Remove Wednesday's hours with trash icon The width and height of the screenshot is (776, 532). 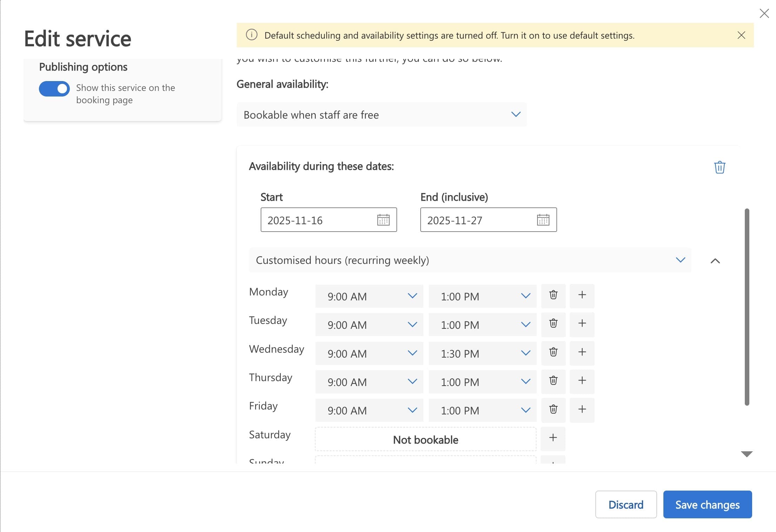tap(553, 352)
